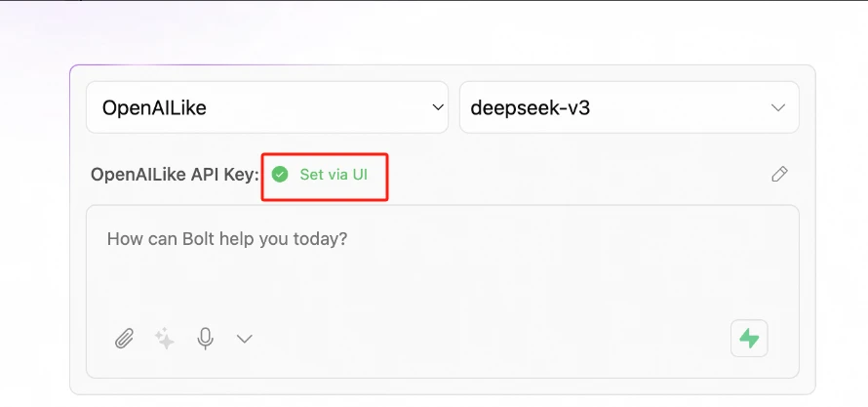Click the "deepseek-v3" model name text
868x407 pixels.
pos(530,107)
